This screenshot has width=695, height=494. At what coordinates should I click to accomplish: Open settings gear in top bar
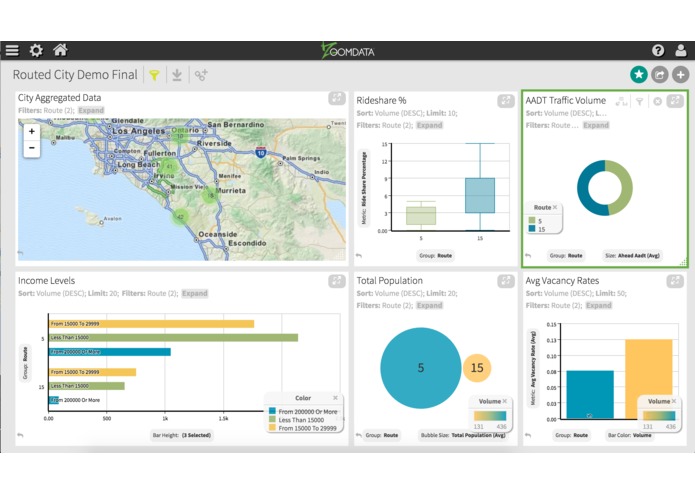point(36,51)
